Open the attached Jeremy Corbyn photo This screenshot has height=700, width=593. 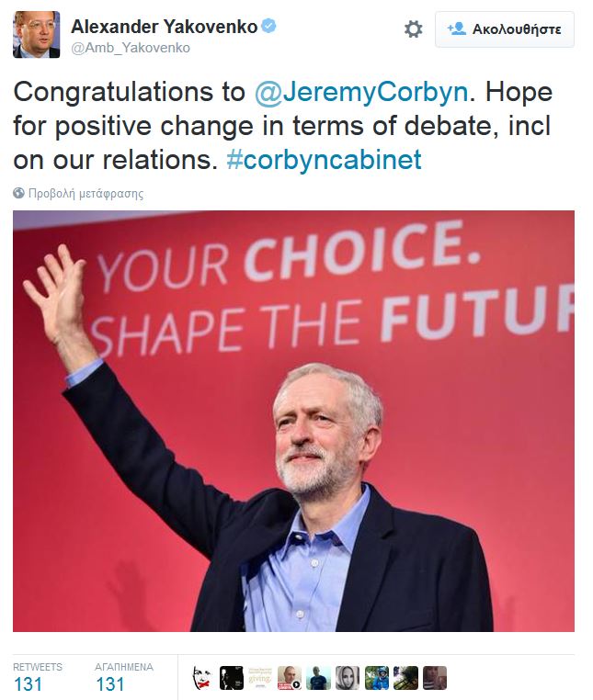[293, 421]
